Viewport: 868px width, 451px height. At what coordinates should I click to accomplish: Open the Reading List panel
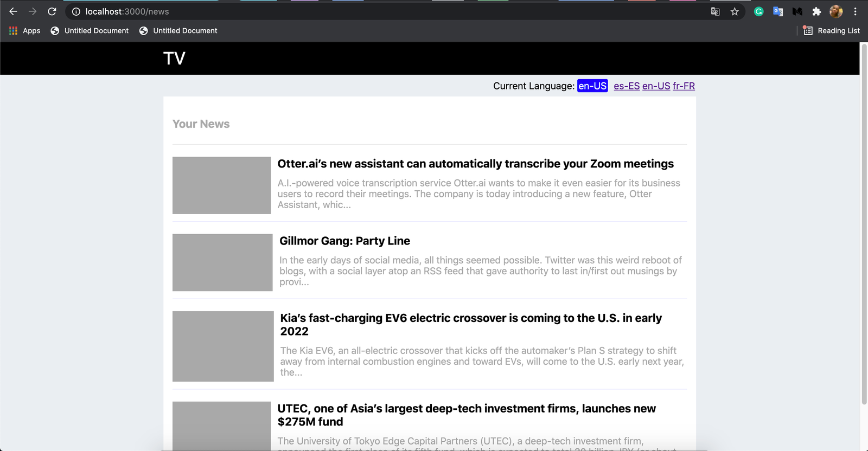(832, 31)
